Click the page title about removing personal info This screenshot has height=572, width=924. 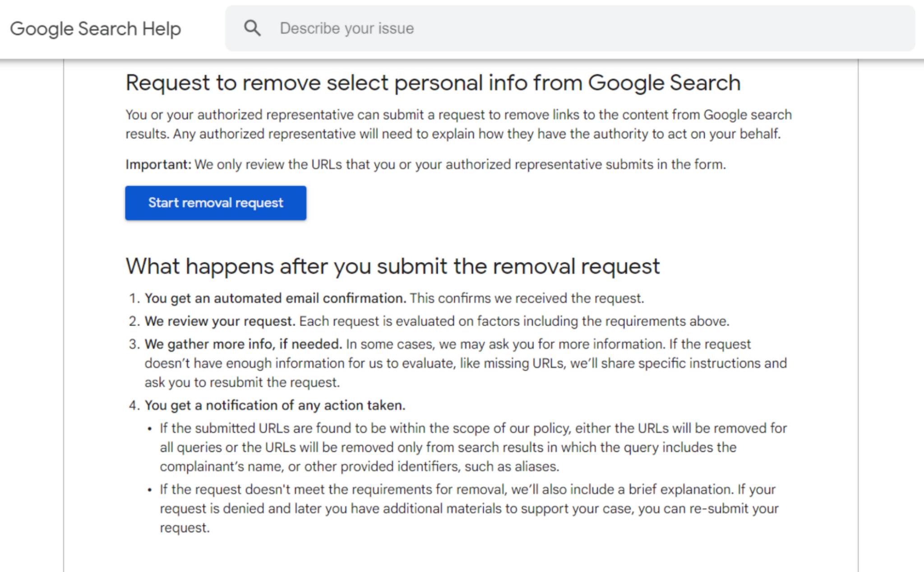point(433,82)
